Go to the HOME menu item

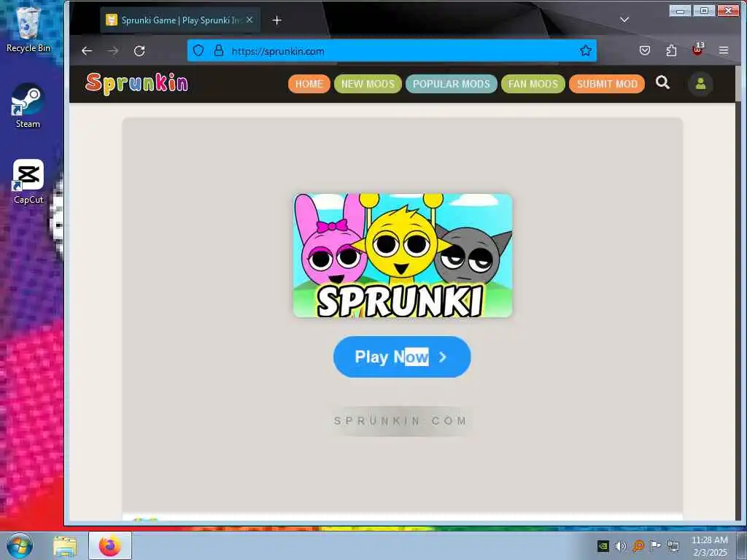click(x=309, y=84)
